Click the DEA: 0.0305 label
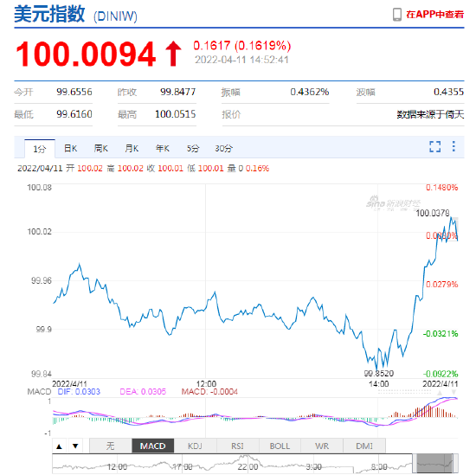Viewport: 476px width, 475px height. click(143, 392)
